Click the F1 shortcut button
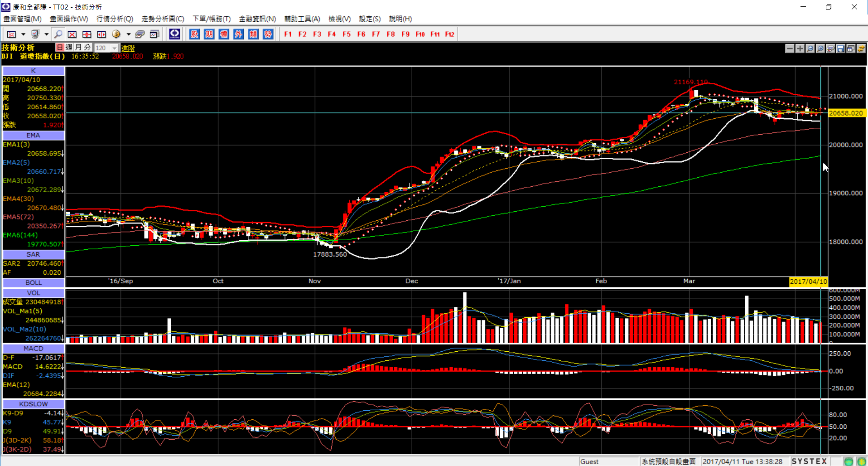868x466 pixels. [x=288, y=34]
